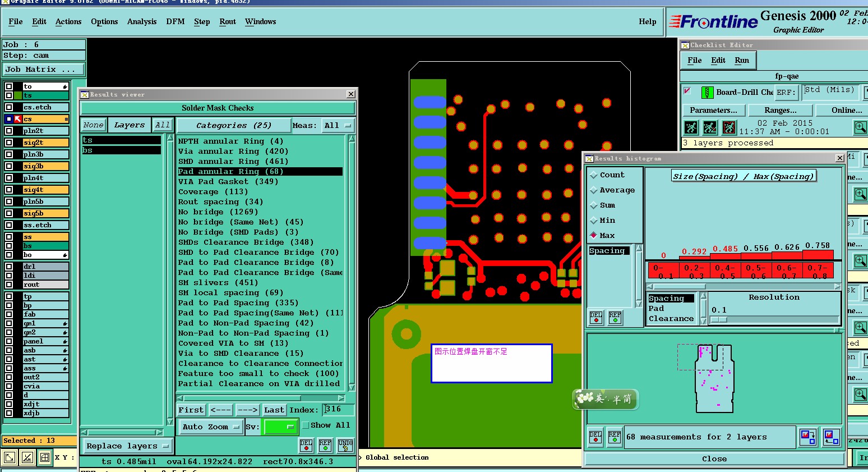
Task: Select the Max radio option
Action: coord(594,235)
